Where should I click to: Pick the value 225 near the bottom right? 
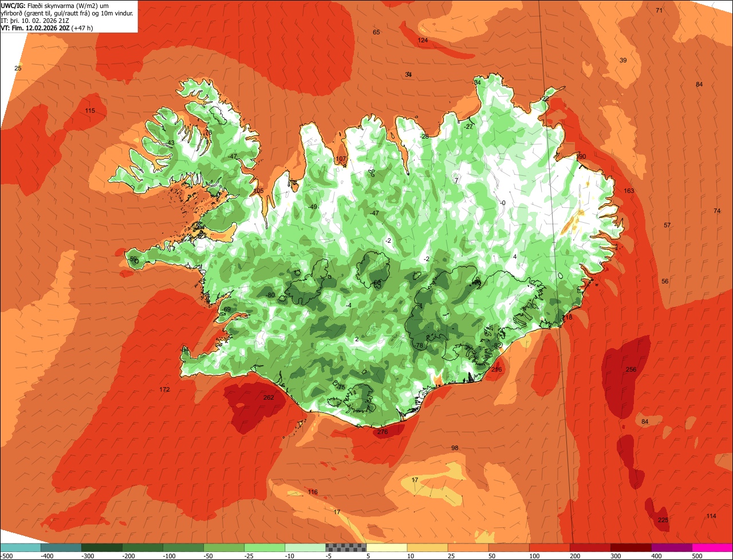click(663, 520)
